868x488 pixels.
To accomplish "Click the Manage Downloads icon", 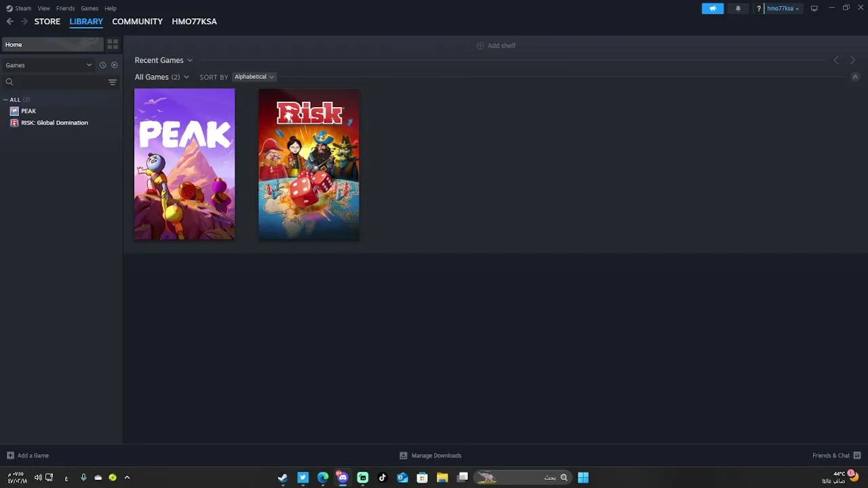I will tap(403, 455).
